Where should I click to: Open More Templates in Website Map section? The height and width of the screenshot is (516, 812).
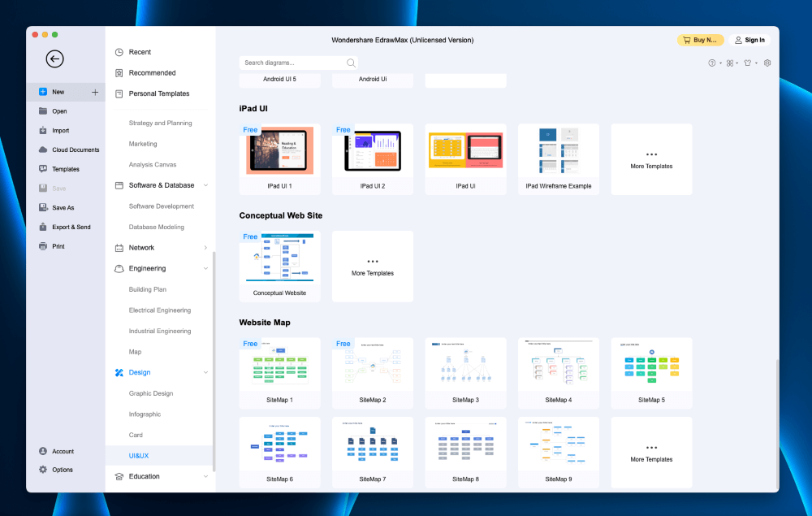(651, 453)
